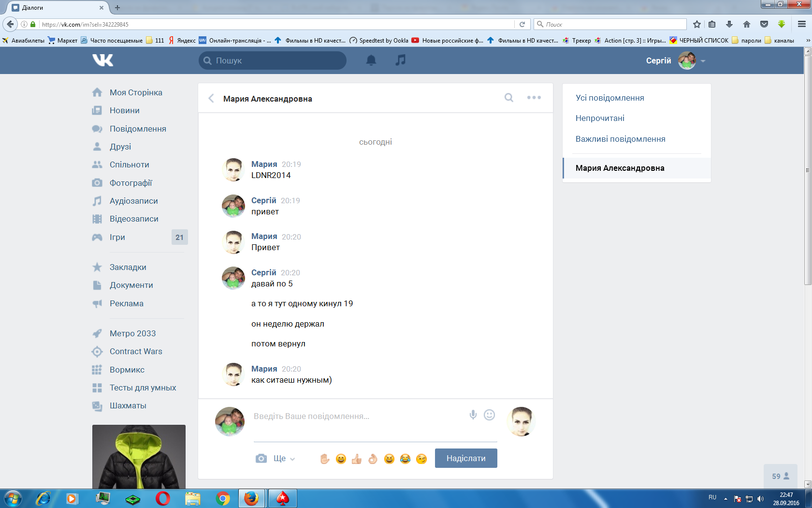Open the jacket advertisement thumbnail

(139, 457)
